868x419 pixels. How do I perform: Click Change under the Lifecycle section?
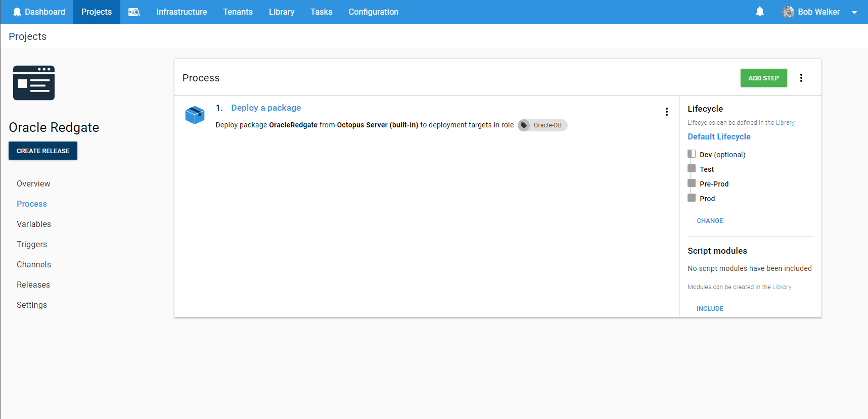point(710,221)
